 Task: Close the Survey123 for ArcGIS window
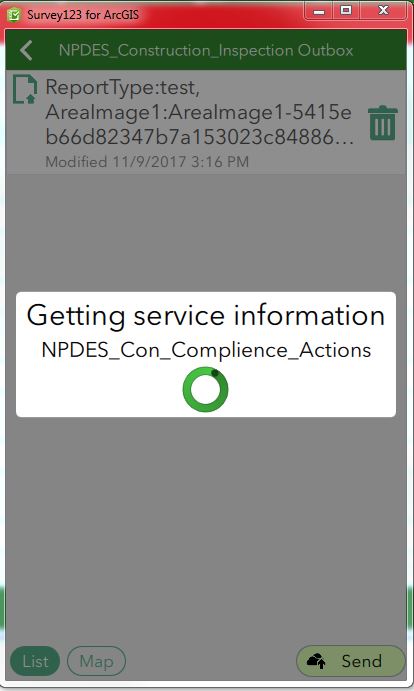[x=383, y=11]
